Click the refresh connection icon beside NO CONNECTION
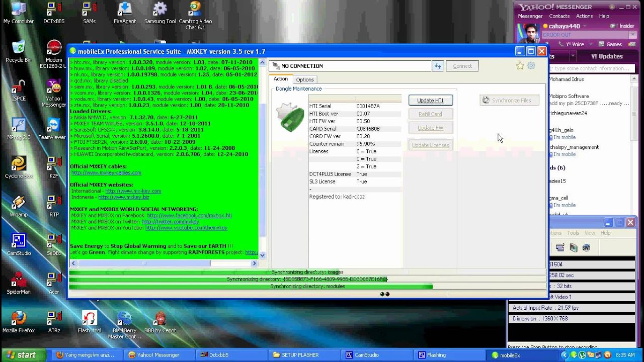 [438, 66]
